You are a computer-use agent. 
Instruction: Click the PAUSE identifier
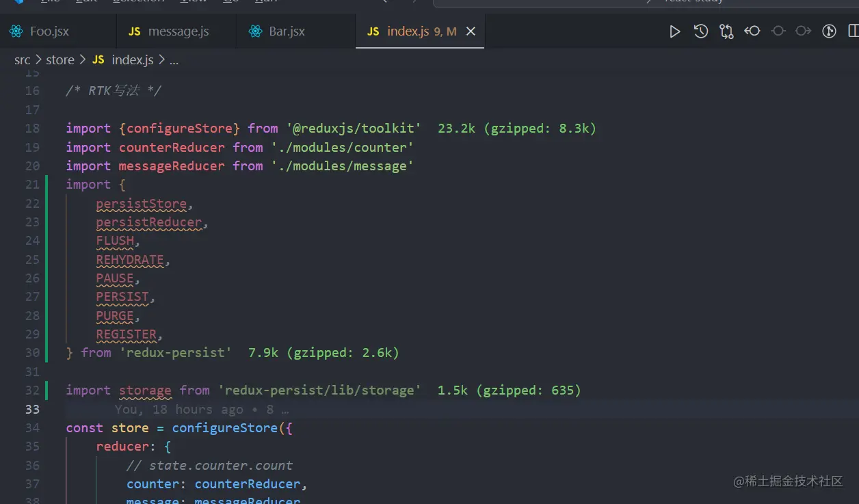115,278
